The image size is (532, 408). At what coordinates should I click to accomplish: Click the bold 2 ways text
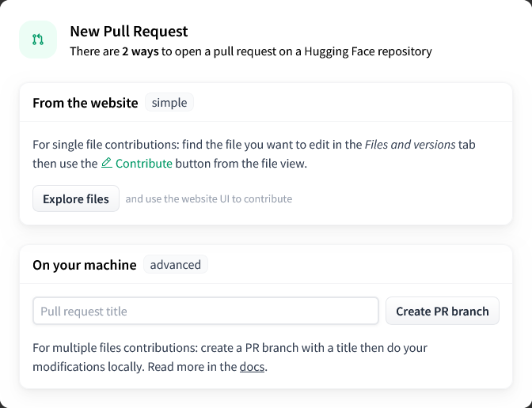pos(140,51)
